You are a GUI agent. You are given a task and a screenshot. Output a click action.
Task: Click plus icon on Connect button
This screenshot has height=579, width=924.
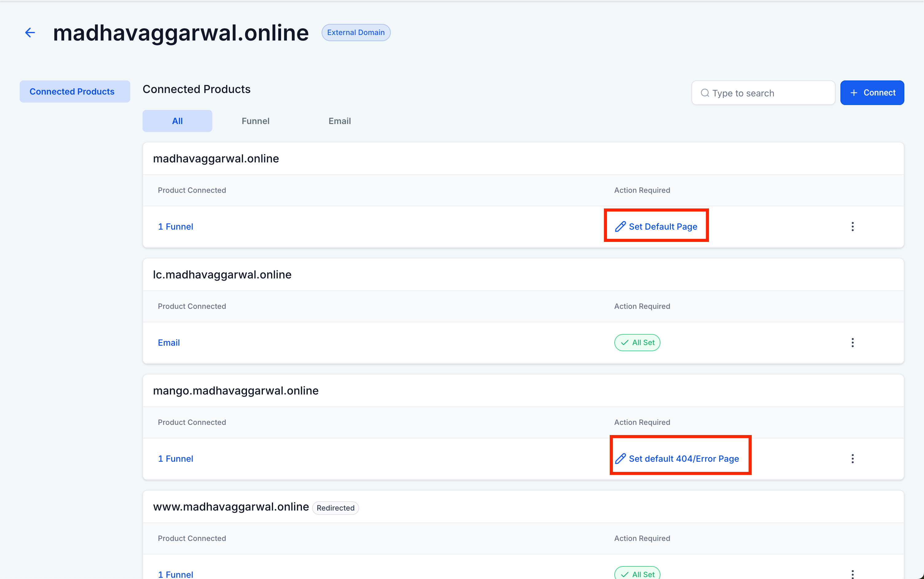854,93
